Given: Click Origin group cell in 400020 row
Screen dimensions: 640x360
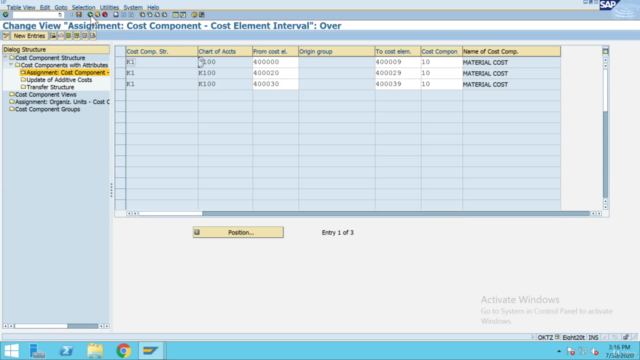Looking at the screenshot, I should (x=336, y=73).
